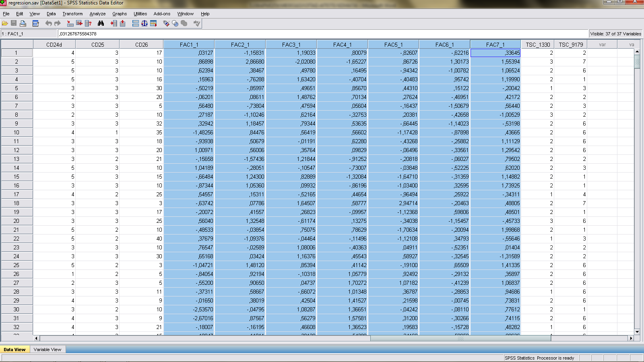The height and width of the screenshot is (362, 644).
Task: Click the horizontal scrollbar right arrow
Action: click(x=631, y=338)
